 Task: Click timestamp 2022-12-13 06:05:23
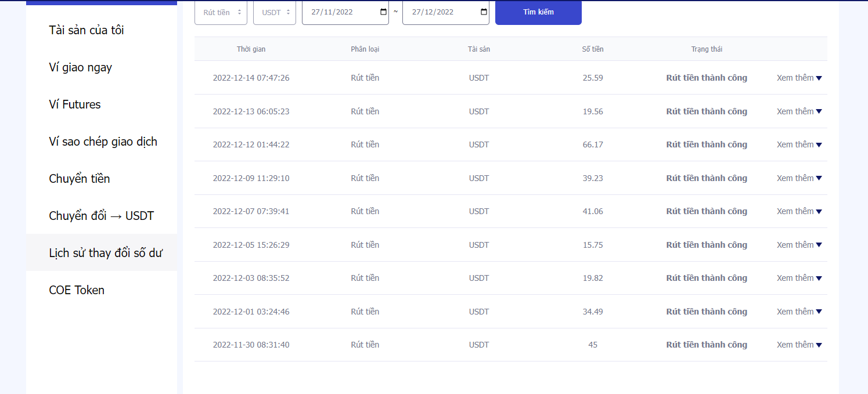tap(251, 111)
